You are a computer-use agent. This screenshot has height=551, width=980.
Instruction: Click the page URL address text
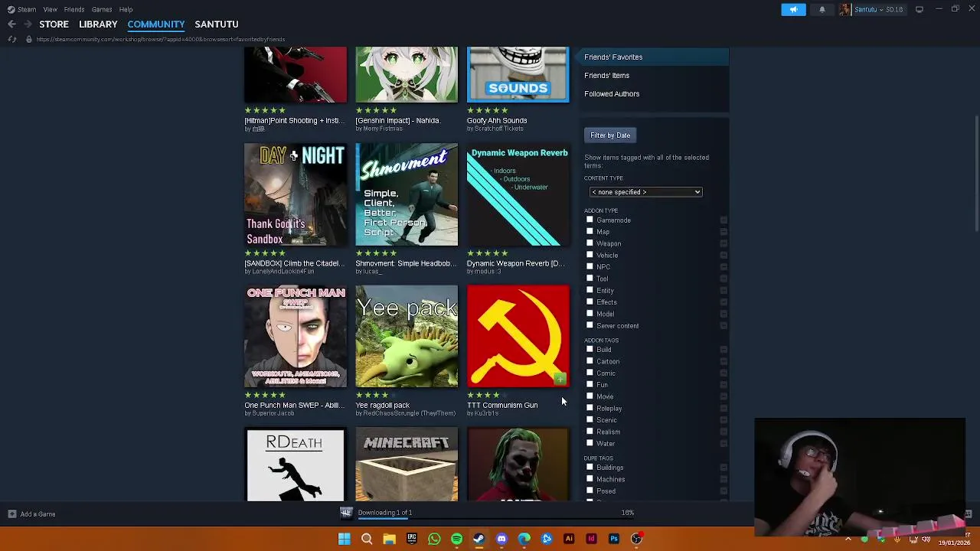pos(161,39)
